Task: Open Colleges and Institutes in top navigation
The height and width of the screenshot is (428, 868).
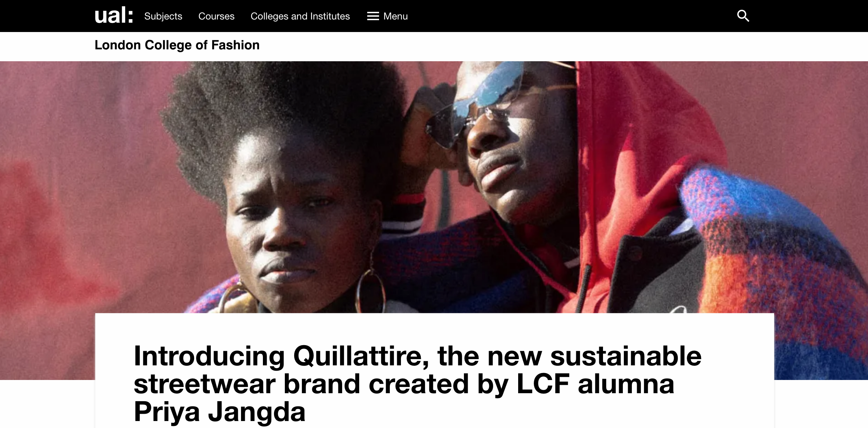Action: (300, 16)
